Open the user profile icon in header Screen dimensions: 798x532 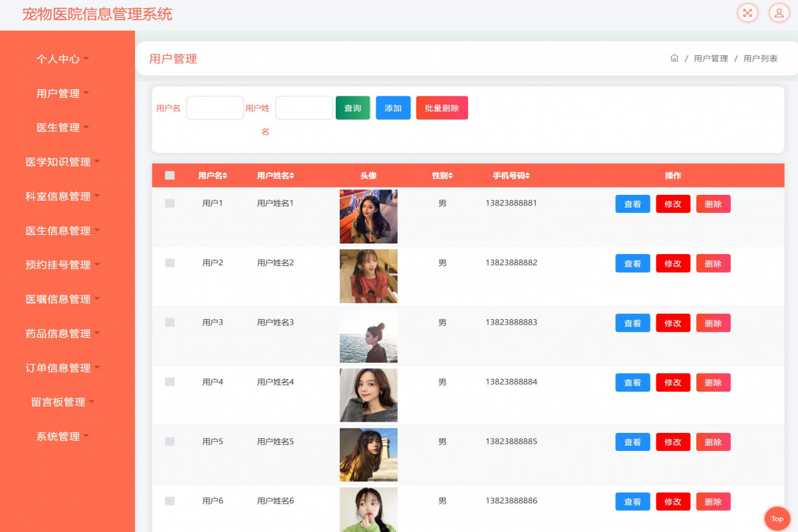(779, 13)
